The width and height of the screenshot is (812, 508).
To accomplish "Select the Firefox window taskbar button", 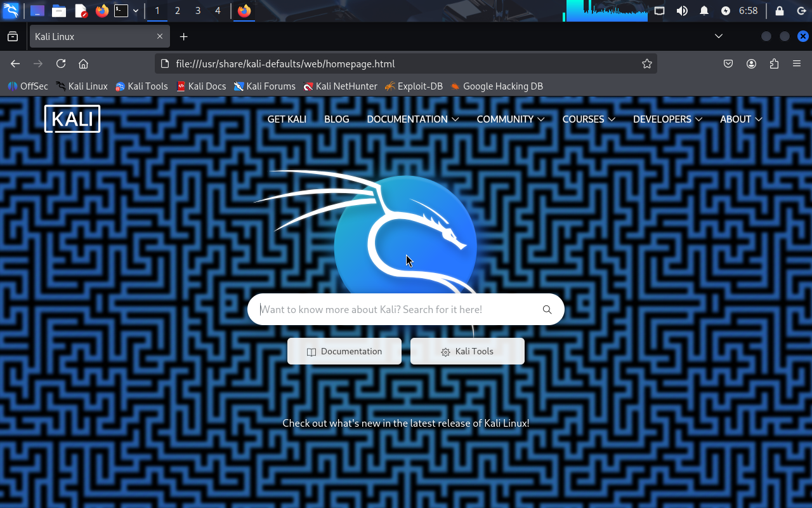I will [x=244, y=11].
